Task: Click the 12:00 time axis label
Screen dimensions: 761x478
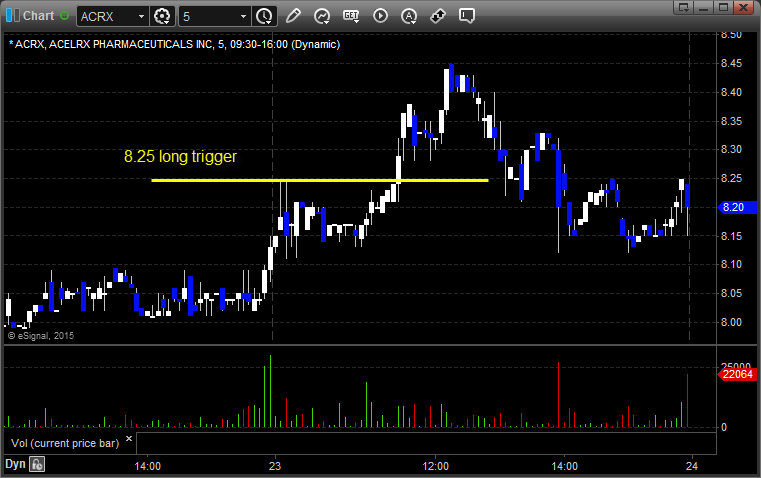Action: pyautogui.click(x=435, y=466)
